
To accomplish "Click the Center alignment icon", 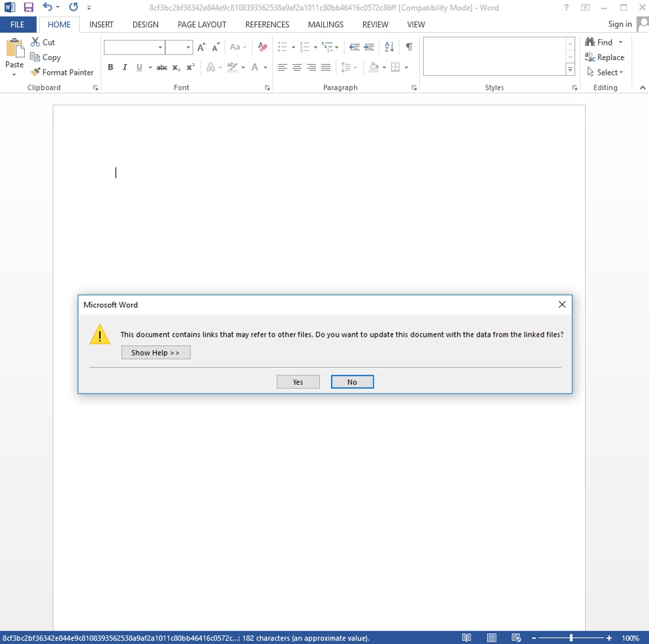I will 297,67.
